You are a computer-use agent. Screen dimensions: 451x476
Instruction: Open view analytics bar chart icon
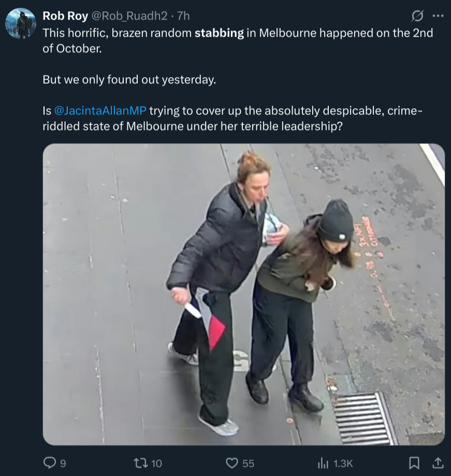(323, 463)
